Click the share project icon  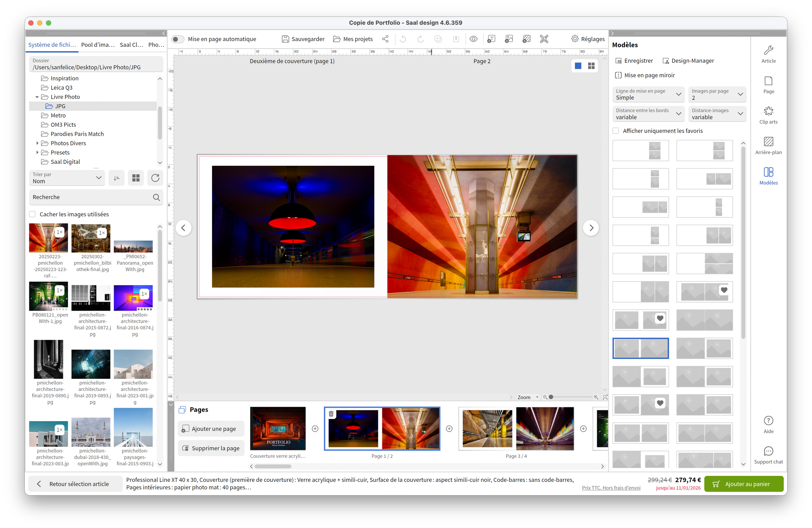pyautogui.click(x=385, y=39)
